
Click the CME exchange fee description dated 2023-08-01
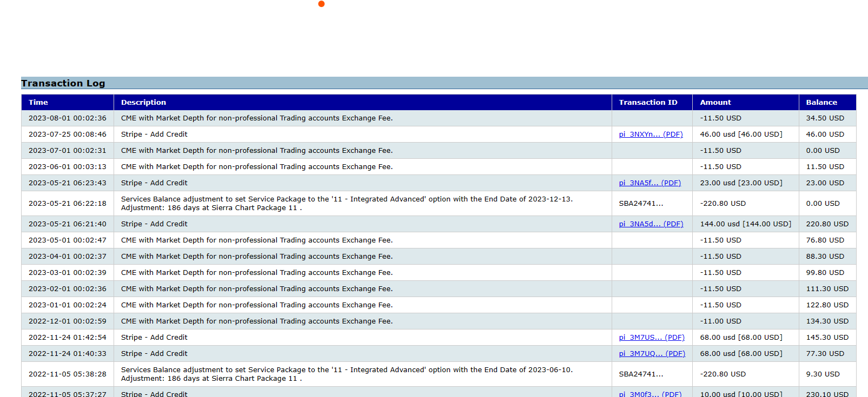coord(257,118)
